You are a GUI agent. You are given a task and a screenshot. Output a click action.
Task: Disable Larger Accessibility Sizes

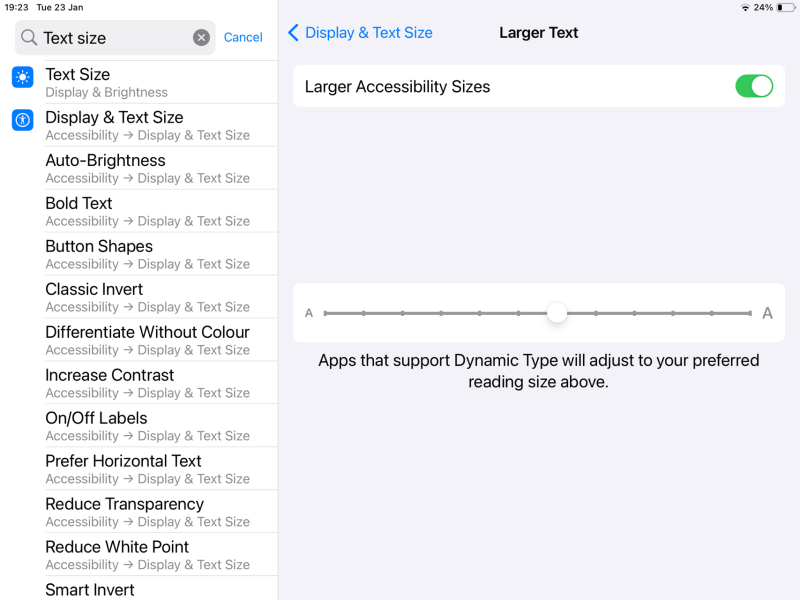[x=755, y=86]
